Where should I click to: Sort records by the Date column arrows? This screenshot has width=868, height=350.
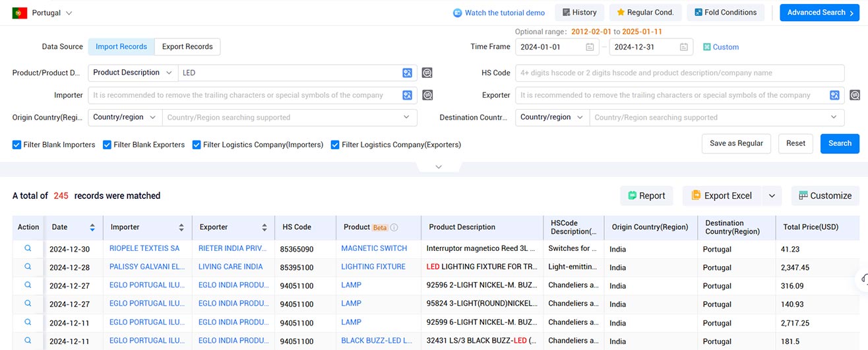(x=92, y=227)
